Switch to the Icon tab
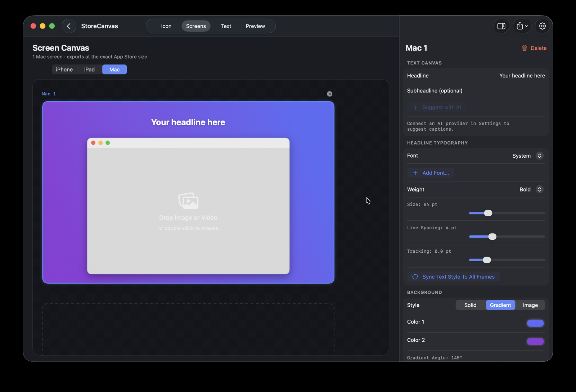Viewport: 576px width, 392px height. pos(166,26)
